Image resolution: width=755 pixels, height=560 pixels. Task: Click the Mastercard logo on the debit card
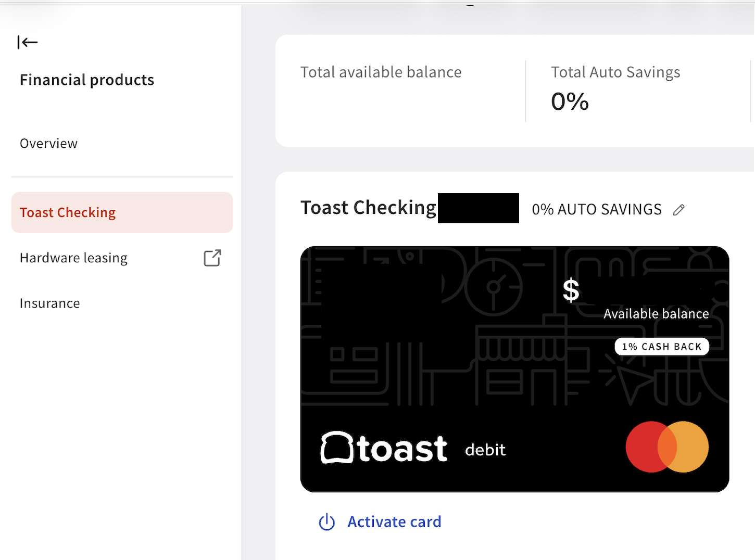(x=667, y=447)
